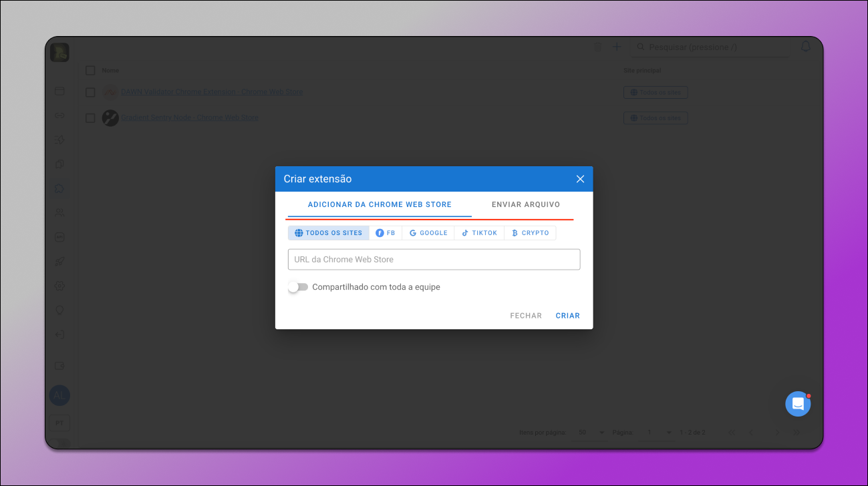Screen dimensions: 868x486
Task: Select the TikTok site filter
Action: [479, 233]
